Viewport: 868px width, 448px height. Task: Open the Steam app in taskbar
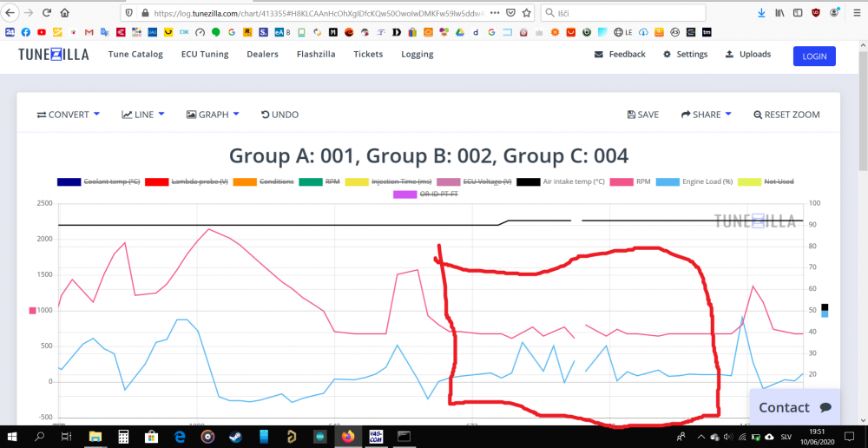click(x=235, y=437)
